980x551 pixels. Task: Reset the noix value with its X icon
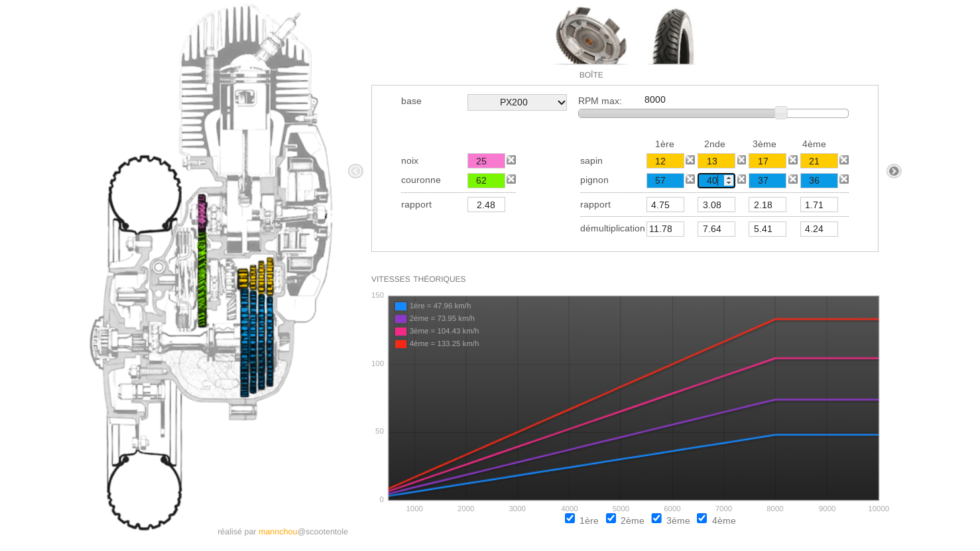click(511, 160)
